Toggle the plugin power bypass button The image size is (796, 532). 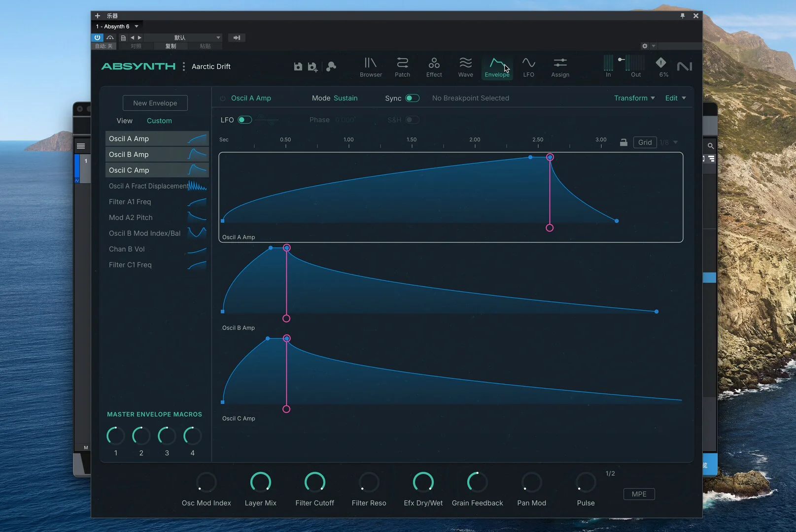[x=97, y=37]
